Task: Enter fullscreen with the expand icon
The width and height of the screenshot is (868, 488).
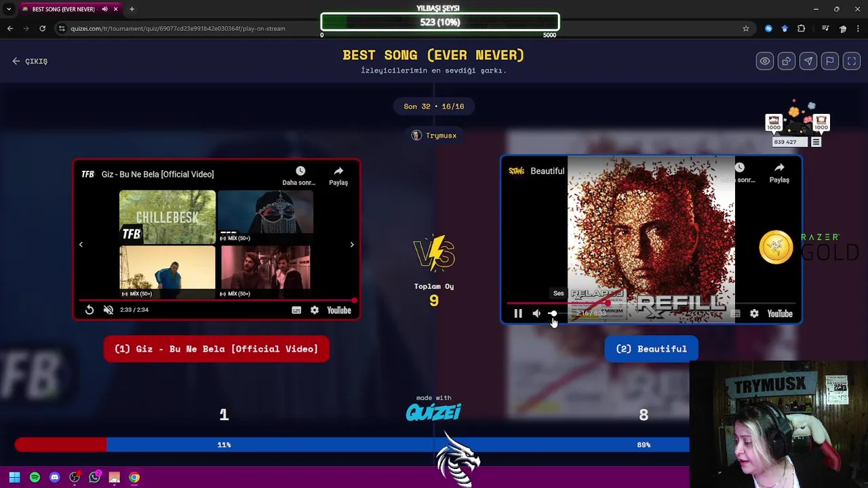Action: tap(852, 61)
